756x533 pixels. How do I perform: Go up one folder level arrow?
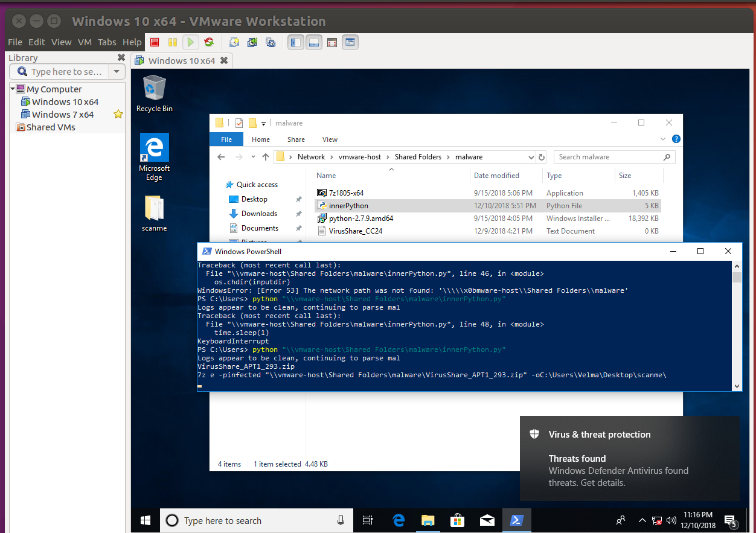[266, 157]
